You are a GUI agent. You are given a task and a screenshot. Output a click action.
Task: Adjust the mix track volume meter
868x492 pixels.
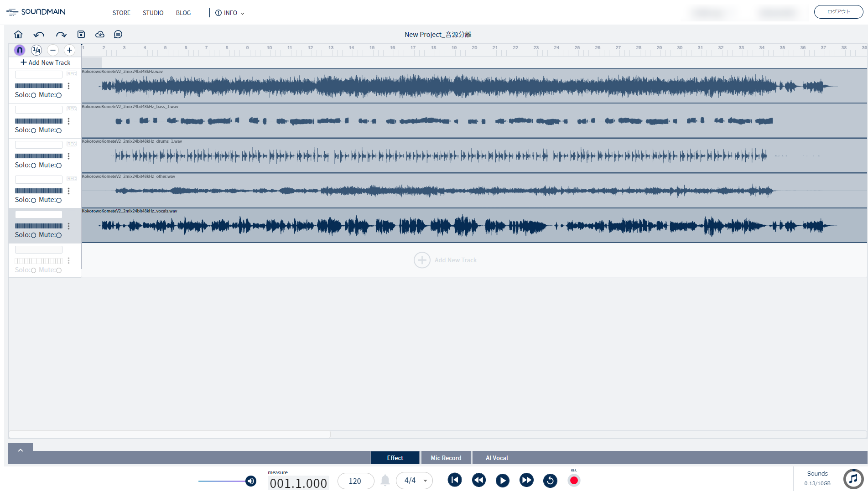pyautogui.click(x=39, y=86)
